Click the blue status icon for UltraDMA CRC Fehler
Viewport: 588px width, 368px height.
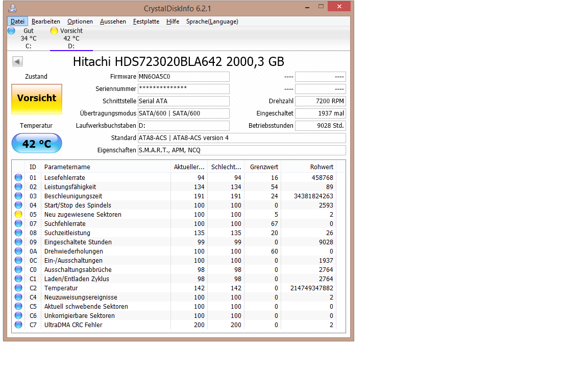(18, 325)
